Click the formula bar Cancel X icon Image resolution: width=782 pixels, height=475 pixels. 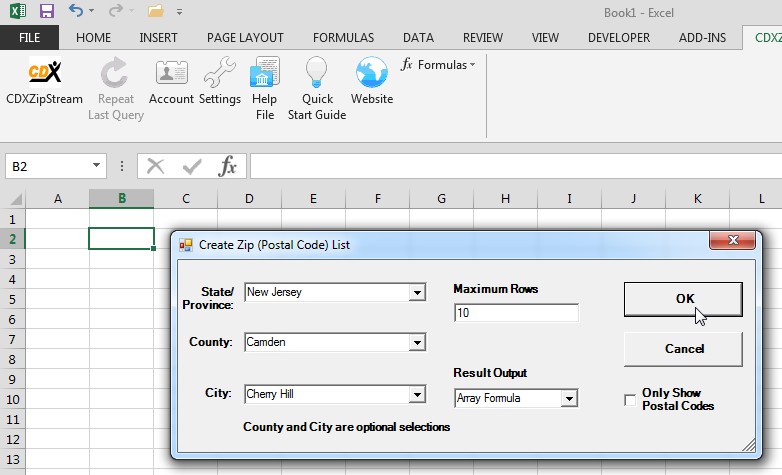(x=156, y=166)
